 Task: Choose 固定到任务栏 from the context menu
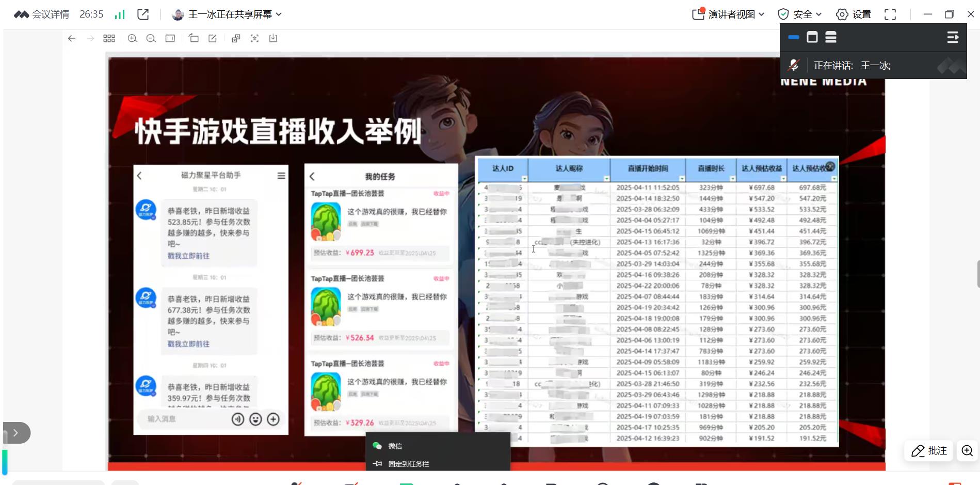pyautogui.click(x=438, y=464)
